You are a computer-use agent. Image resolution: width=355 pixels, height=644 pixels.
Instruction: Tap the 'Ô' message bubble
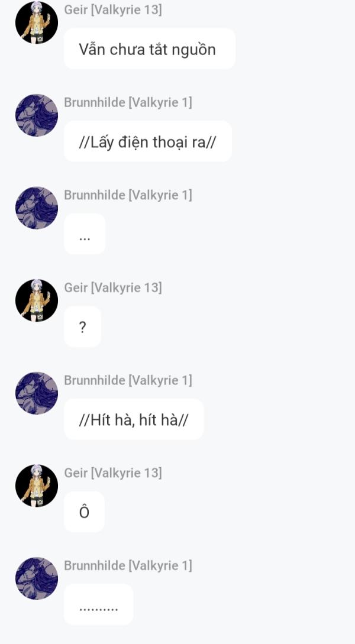(84, 512)
